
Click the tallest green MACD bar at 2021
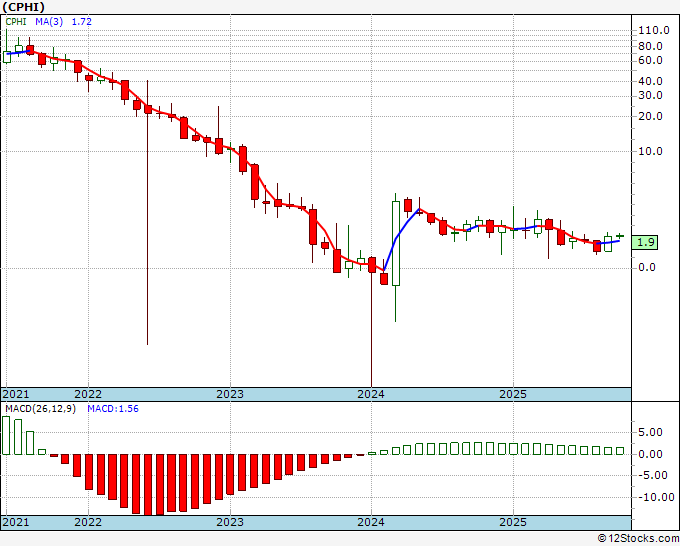pos(6,435)
